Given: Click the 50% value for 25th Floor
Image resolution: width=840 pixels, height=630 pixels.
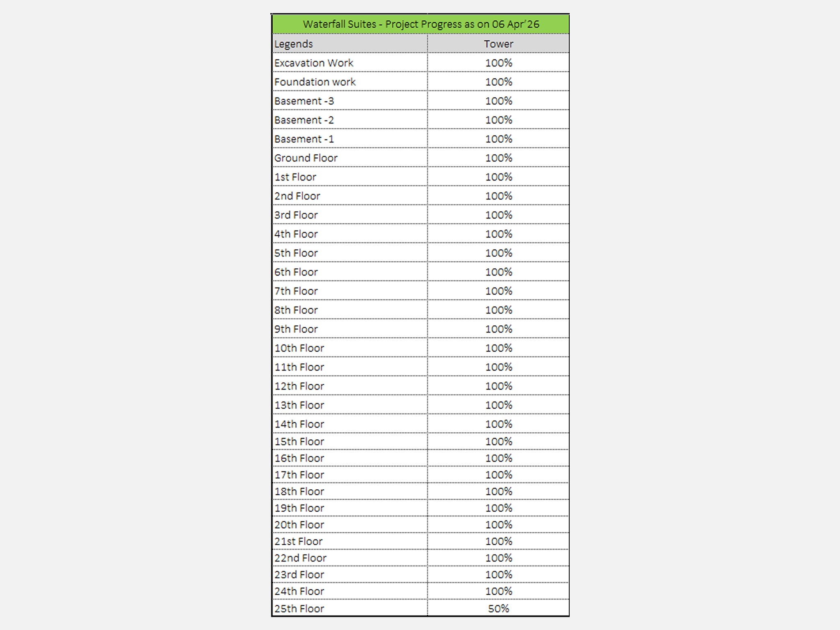Looking at the screenshot, I should coord(498,609).
